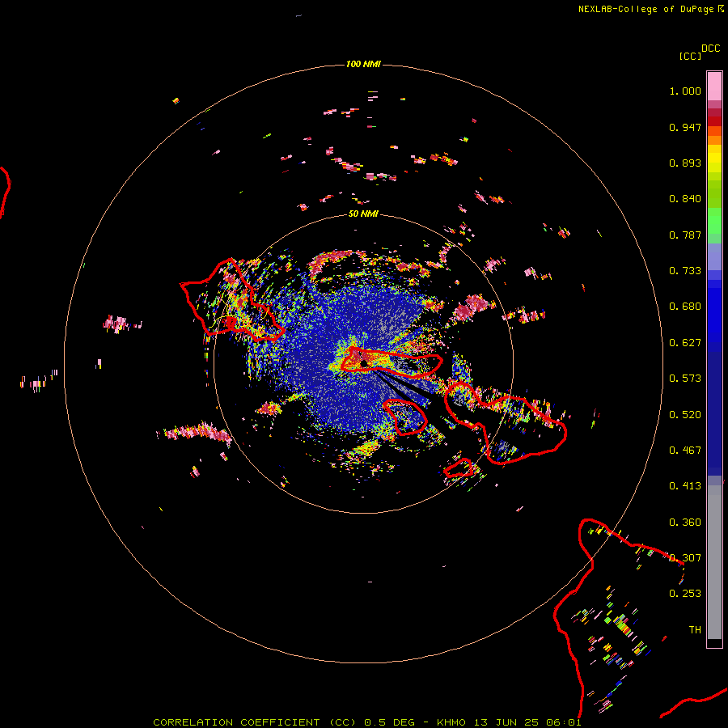
Task: Click the 0.787 scale value
Action: [685, 235]
